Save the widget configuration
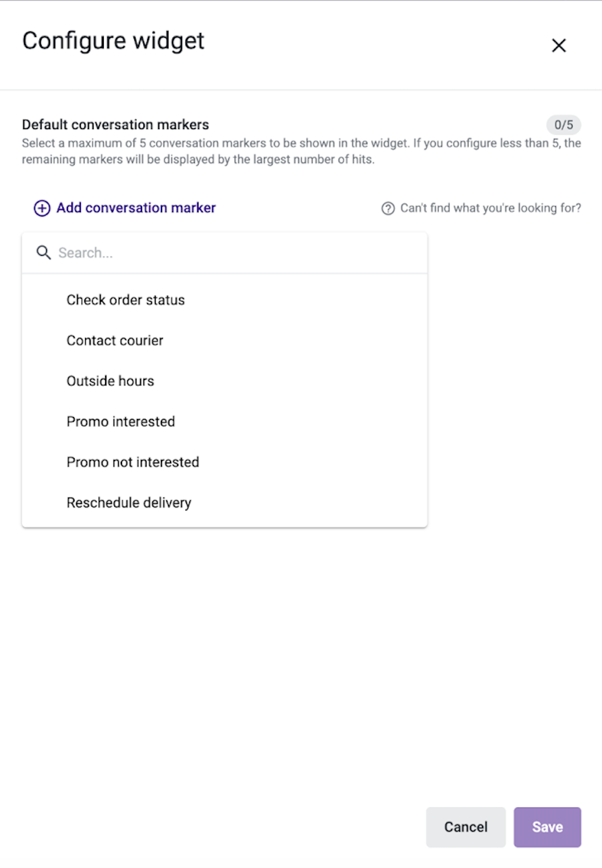This screenshot has height=868, width=602. click(x=547, y=826)
